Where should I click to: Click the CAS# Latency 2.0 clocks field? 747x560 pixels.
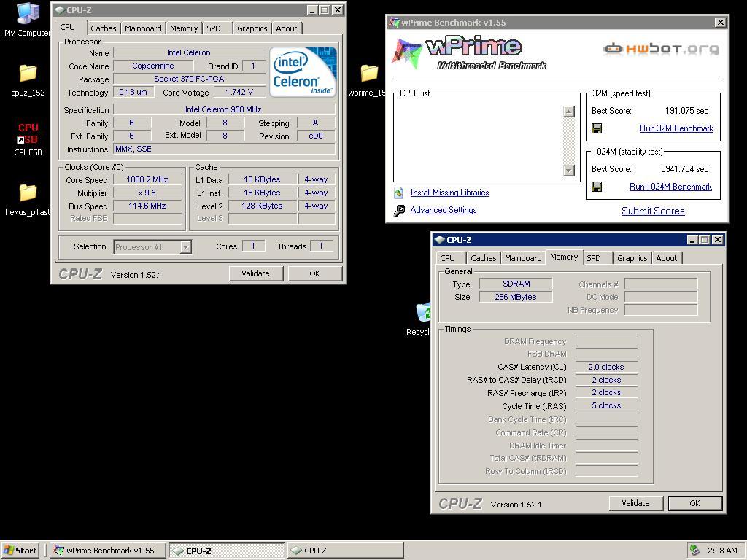tap(606, 367)
